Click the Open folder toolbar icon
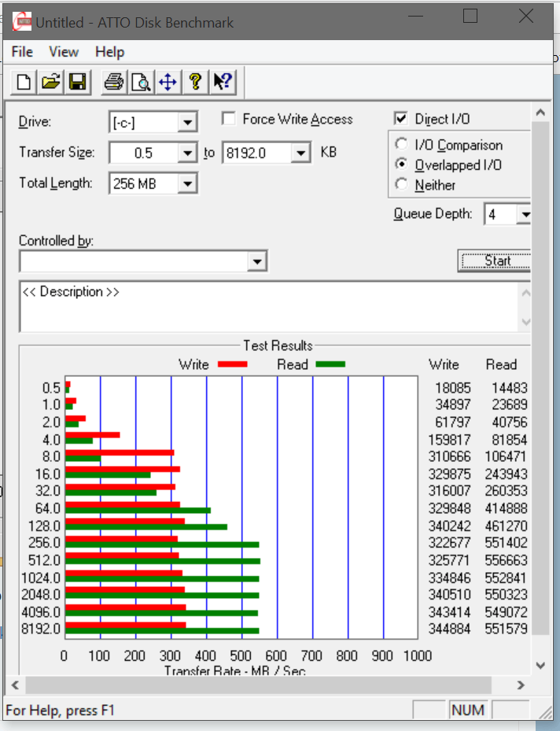Viewport: 560px width, 731px height. [51, 82]
